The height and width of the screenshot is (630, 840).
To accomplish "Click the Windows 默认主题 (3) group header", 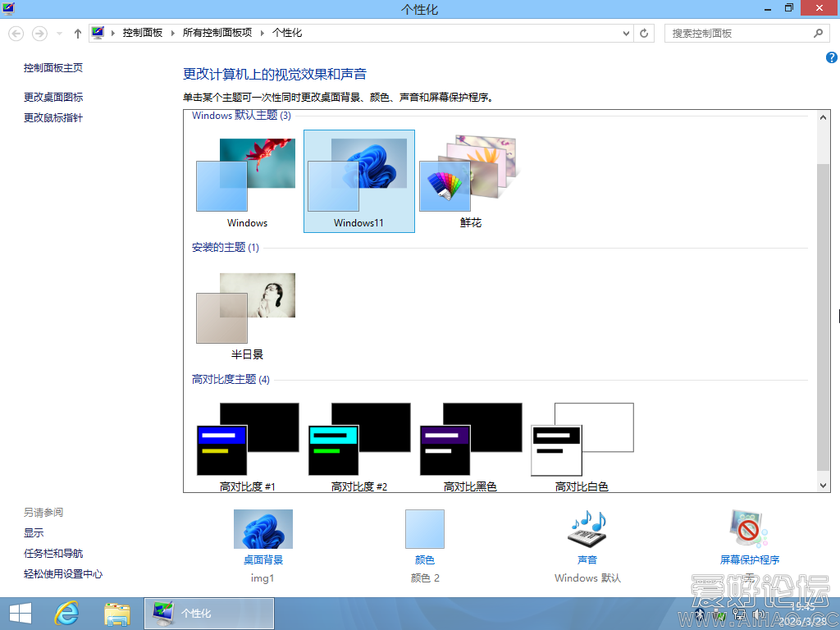I will coord(241,116).
